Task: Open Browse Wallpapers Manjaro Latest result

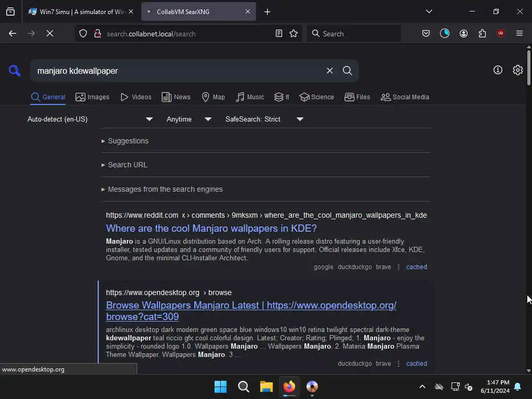Action: pos(251,311)
